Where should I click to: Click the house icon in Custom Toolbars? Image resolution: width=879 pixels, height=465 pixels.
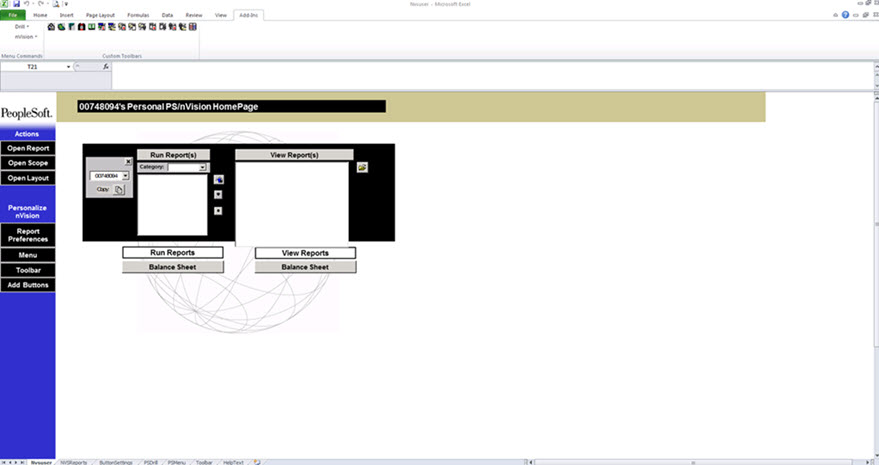51,26
